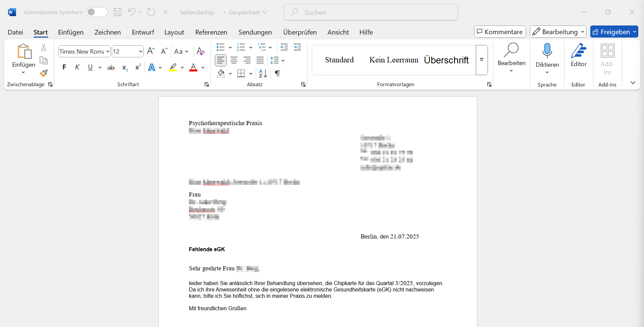644x327 pixels.
Task: Show paragraph marks pilcrow icon
Action: pos(278,73)
